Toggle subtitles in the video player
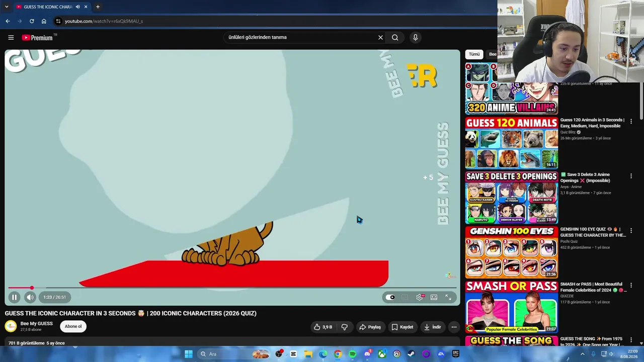The image size is (644, 362). (405, 297)
